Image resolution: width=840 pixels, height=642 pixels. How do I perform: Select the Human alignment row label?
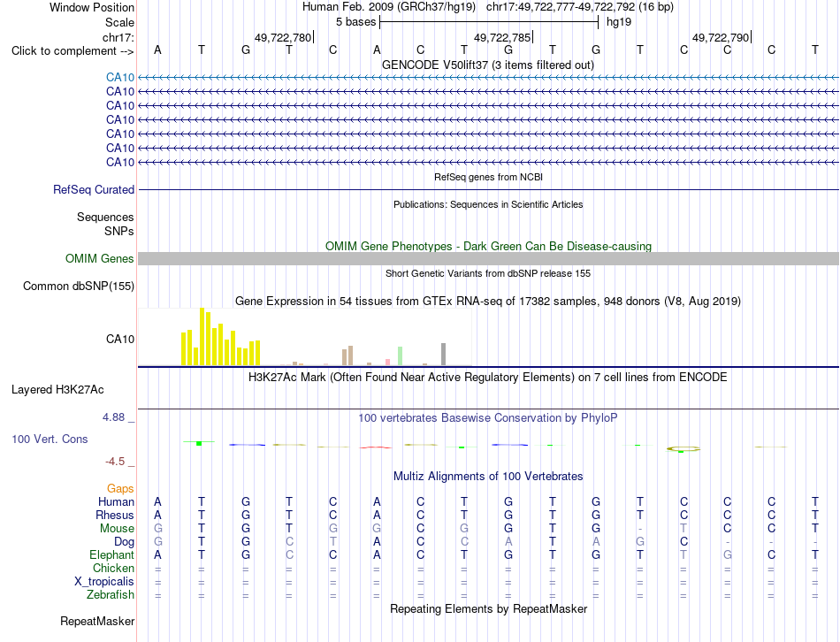click(116, 502)
